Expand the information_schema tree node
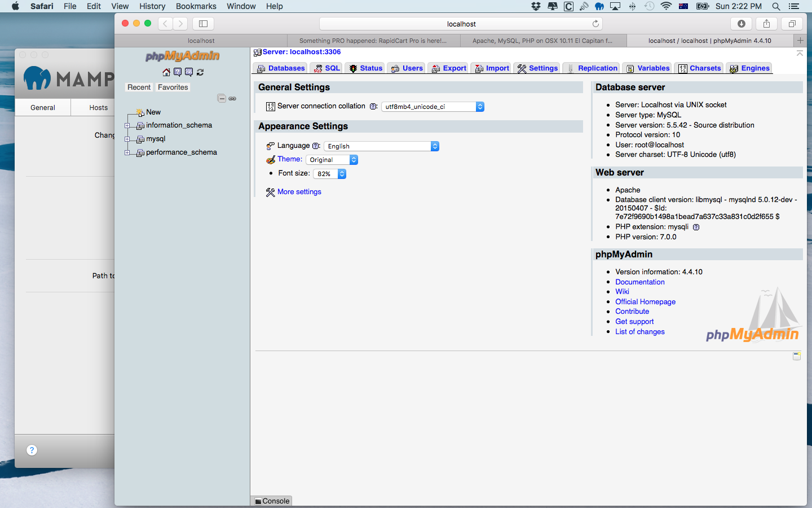The image size is (812, 508). pos(127,126)
